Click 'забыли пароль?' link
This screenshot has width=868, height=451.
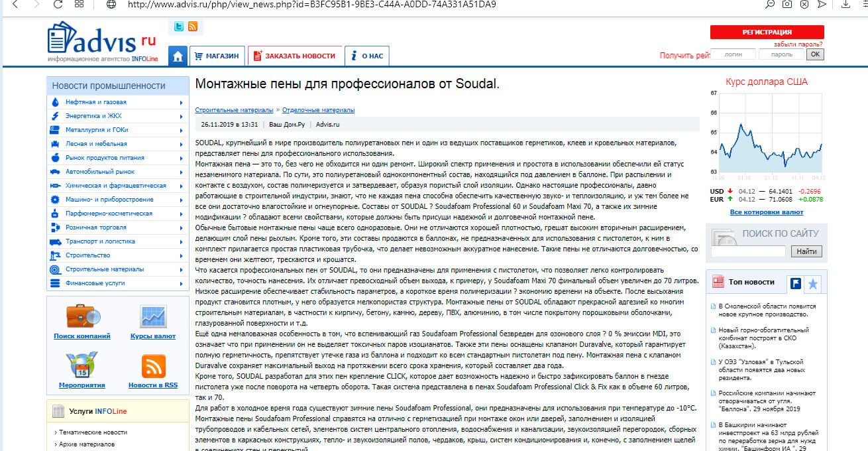pos(798,44)
